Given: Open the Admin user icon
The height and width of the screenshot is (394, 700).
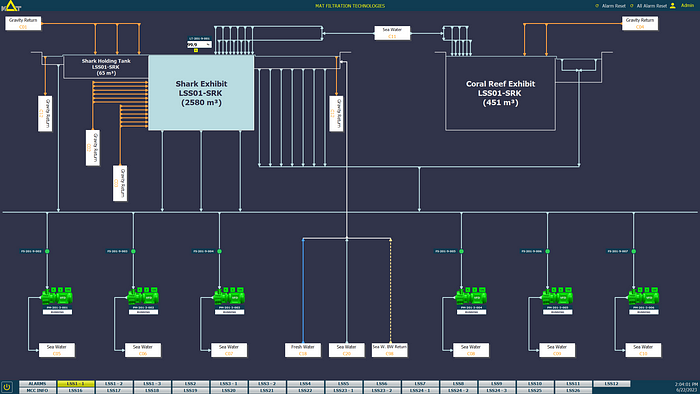Looking at the screenshot, I should [x=673, y=6].
